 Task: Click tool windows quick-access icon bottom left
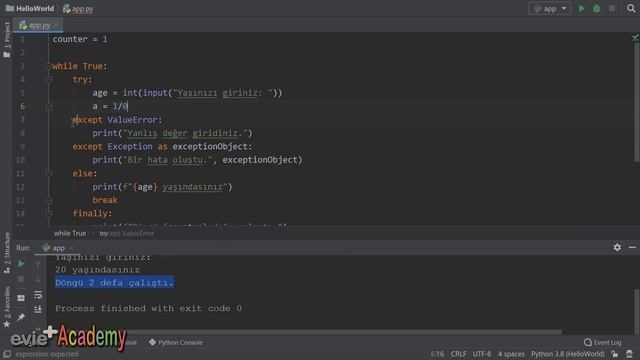(7, 354)
